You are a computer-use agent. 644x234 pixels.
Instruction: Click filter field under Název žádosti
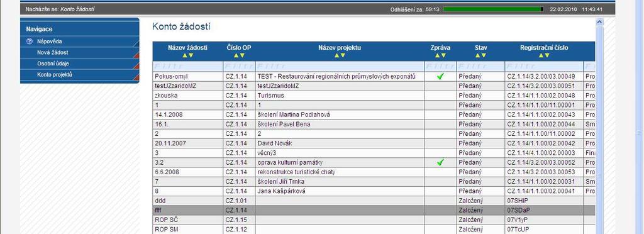(x=187, y=66)
